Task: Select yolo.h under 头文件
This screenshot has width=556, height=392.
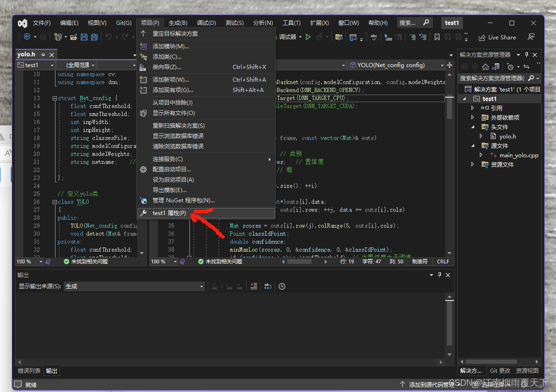Action: [508, 136]
